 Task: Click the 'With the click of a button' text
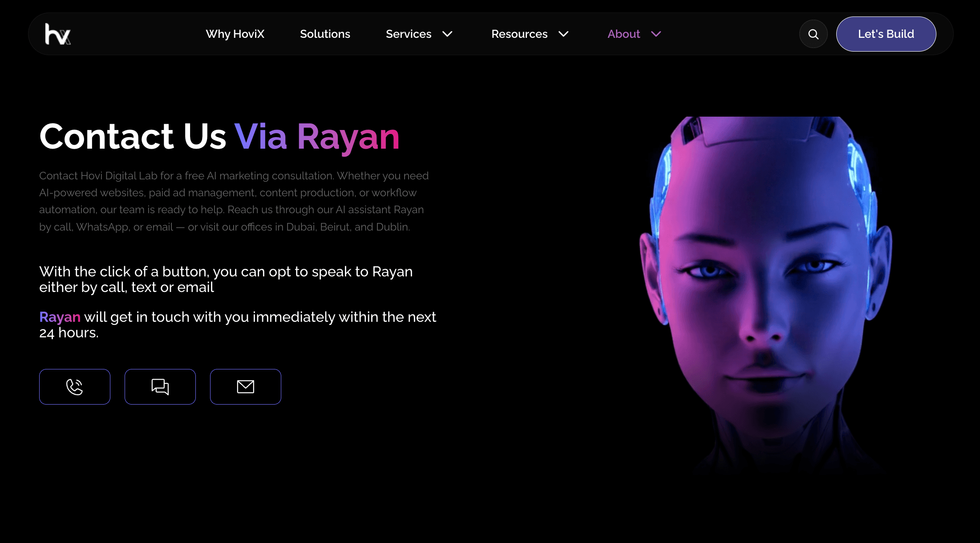coord(226,280)
